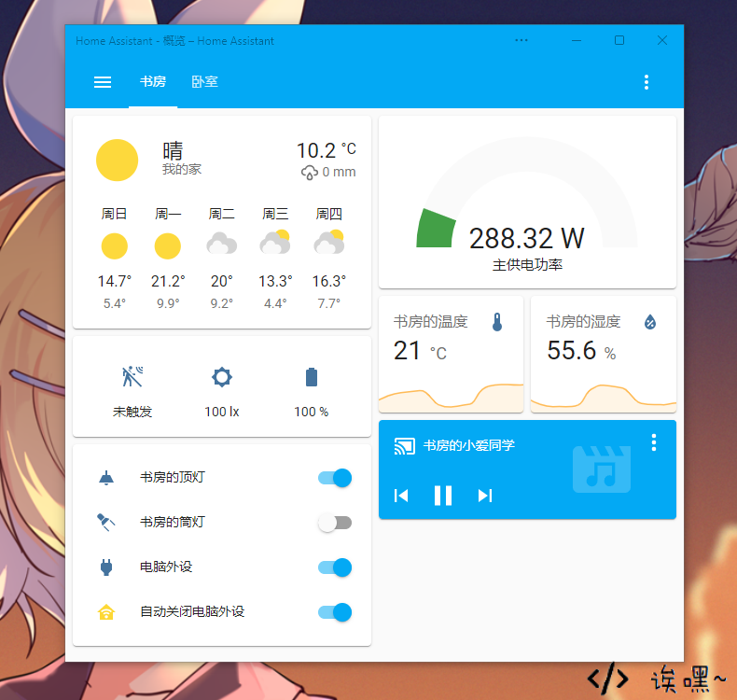Open 电脑外设 entity details
This screenshot has height=700, width=737.
[166, 567]
